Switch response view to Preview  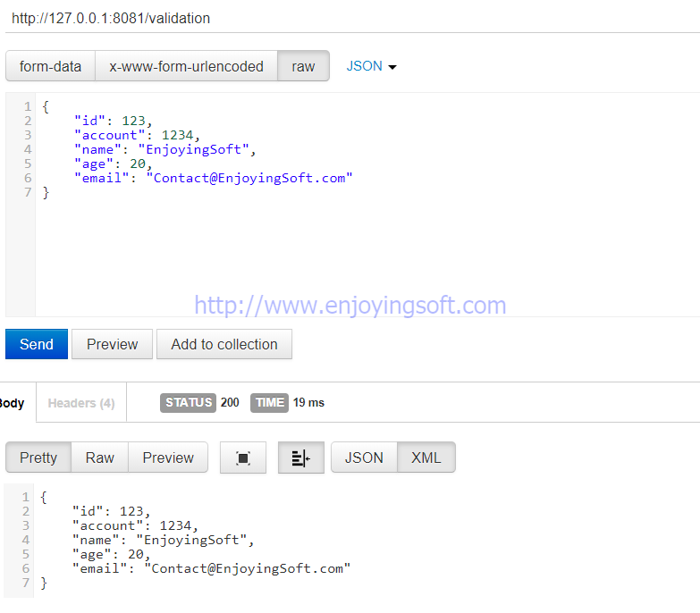168,458
